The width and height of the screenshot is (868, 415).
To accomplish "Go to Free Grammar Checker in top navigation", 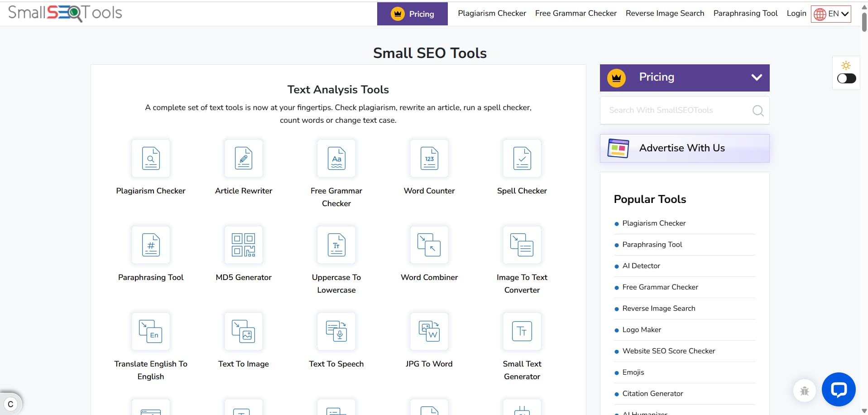I will [576, 13].
